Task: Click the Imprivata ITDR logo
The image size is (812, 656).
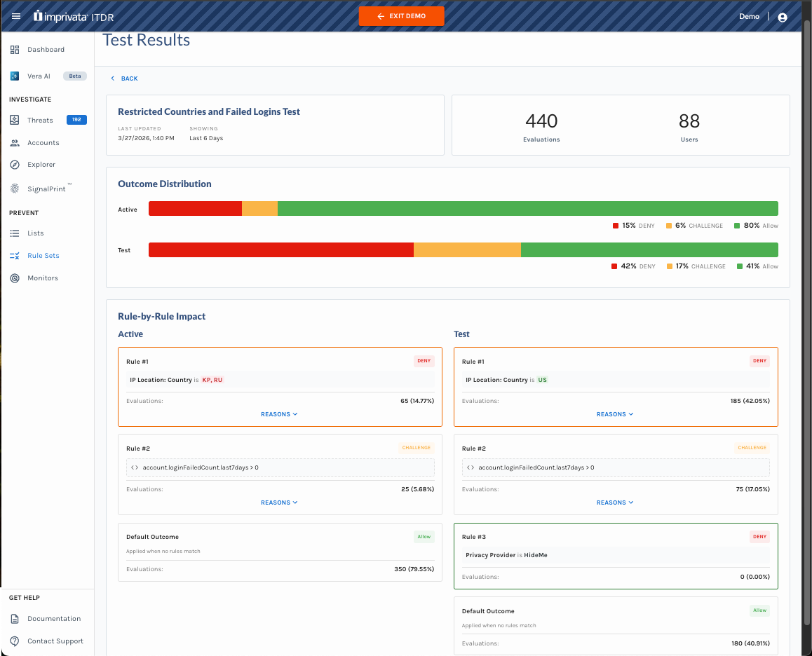Action: (x=74, y=17)
